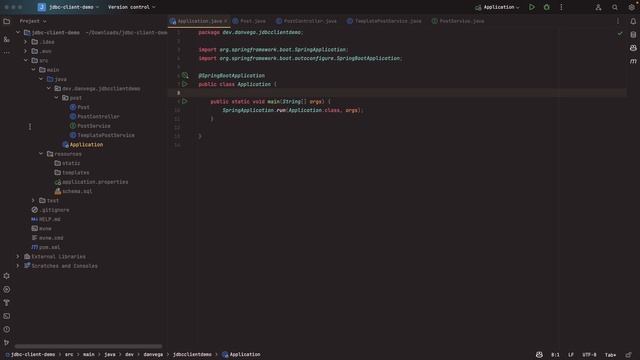The image size is (640, 360).
Task: Open the Run tool window icon
Action: (x=7, y=289)
